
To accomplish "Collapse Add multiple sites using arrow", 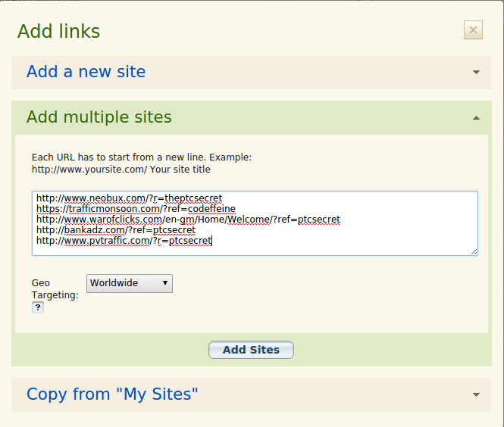I will tap(476, 118).
